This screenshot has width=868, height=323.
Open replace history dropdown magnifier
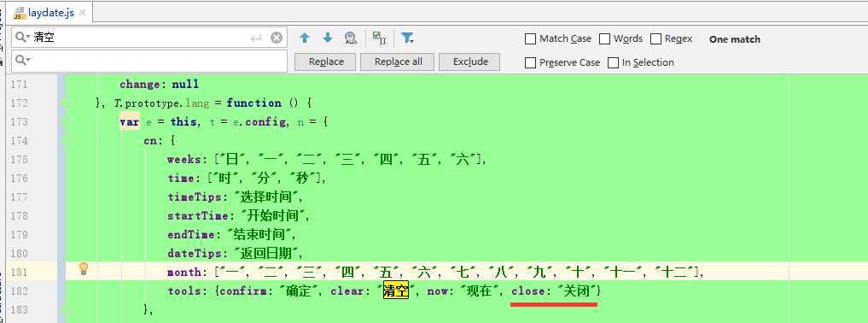(23, 60)
